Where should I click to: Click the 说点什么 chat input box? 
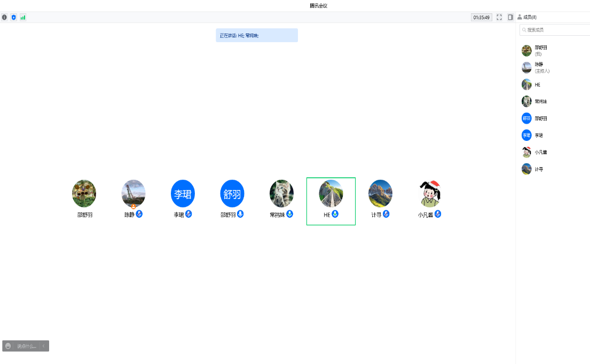pyautogui.click(x=27, y=346)
